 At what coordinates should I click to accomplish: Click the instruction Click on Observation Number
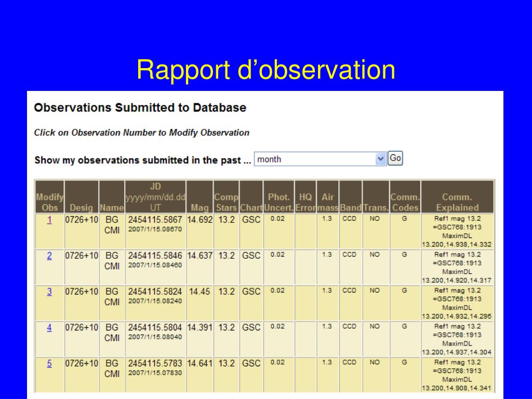[142, 132]
